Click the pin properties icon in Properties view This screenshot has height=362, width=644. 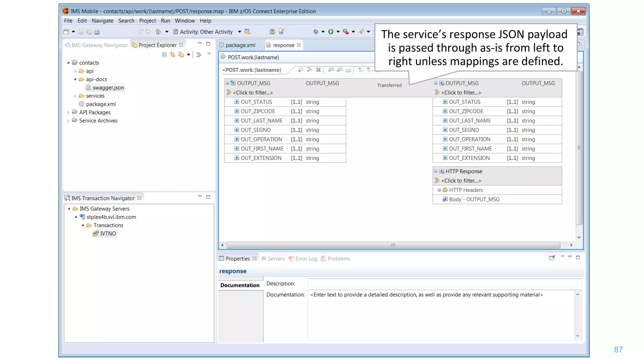point(552,258)
